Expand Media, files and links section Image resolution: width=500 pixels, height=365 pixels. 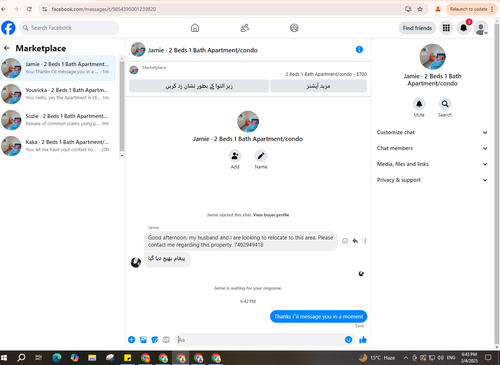tap(432, 164)
